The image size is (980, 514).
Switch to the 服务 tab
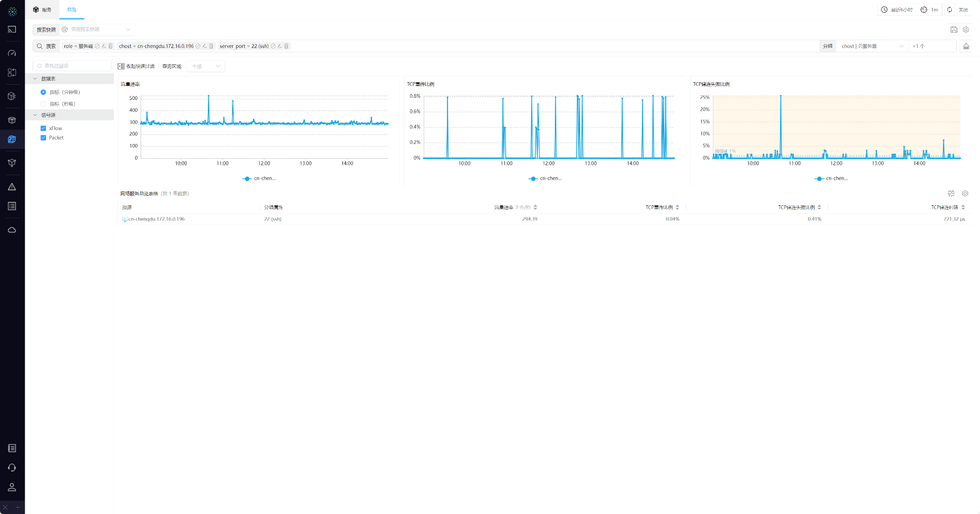coord(43,10)
